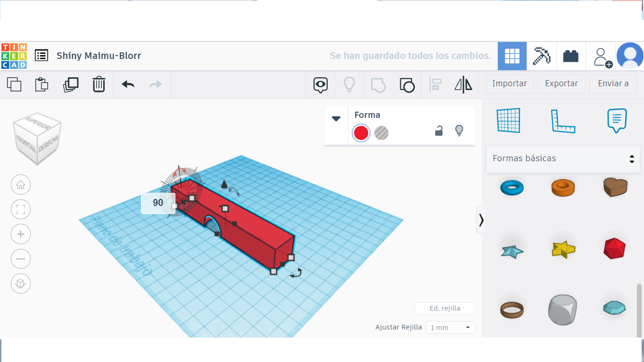Choose the red solid color swatch
644x362 pixels.
click(x=361, y=133)
